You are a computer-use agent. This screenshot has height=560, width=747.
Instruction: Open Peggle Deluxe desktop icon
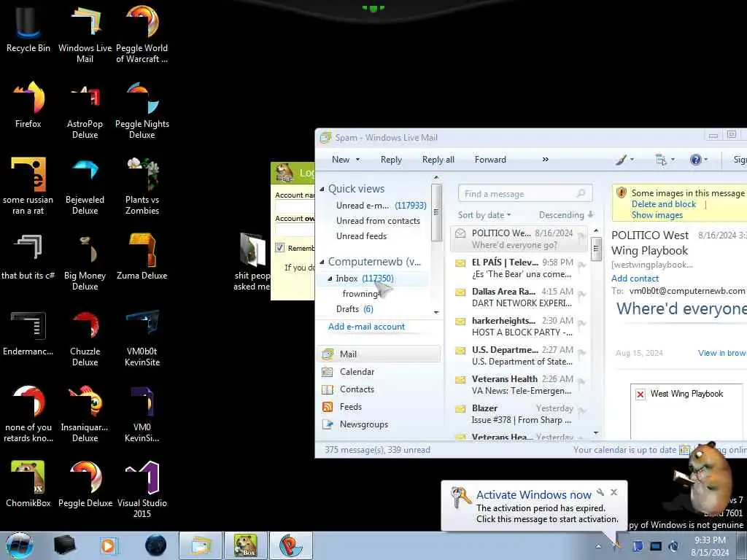[85, 484]
